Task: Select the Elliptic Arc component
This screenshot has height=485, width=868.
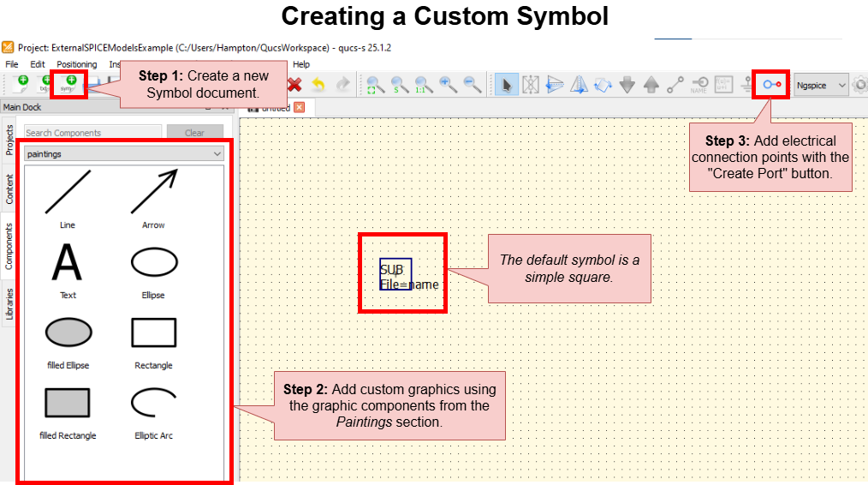Action: coord(153,412)
